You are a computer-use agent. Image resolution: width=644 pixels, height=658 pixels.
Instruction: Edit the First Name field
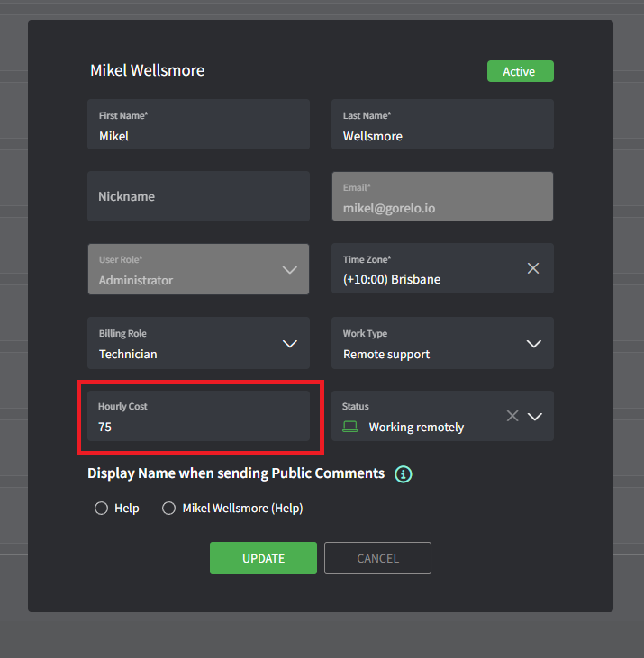pyautogui.click(x=198, y=124)
